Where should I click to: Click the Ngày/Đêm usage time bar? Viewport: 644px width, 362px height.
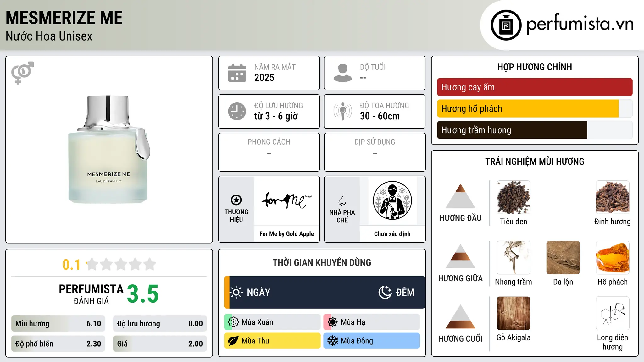[325, 292]
